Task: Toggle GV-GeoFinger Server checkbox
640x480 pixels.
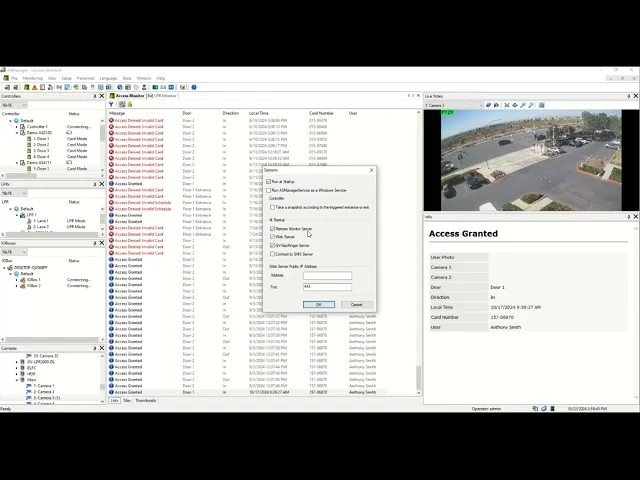Action: 273,245
